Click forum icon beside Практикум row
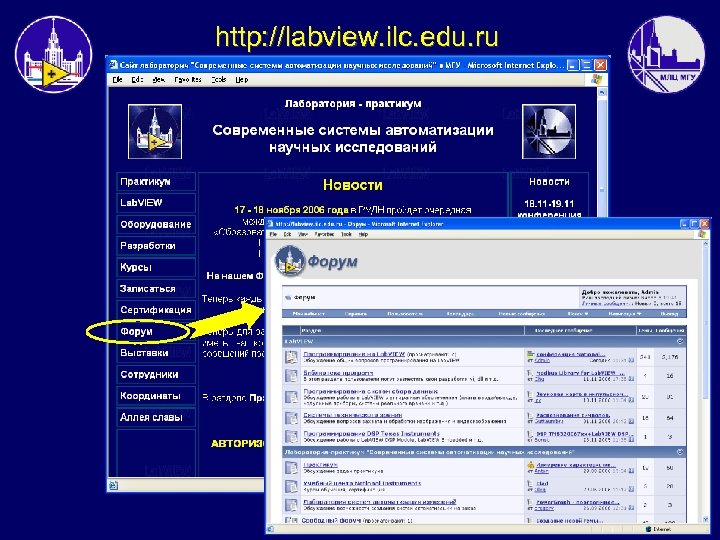 [x=291, y=467]
